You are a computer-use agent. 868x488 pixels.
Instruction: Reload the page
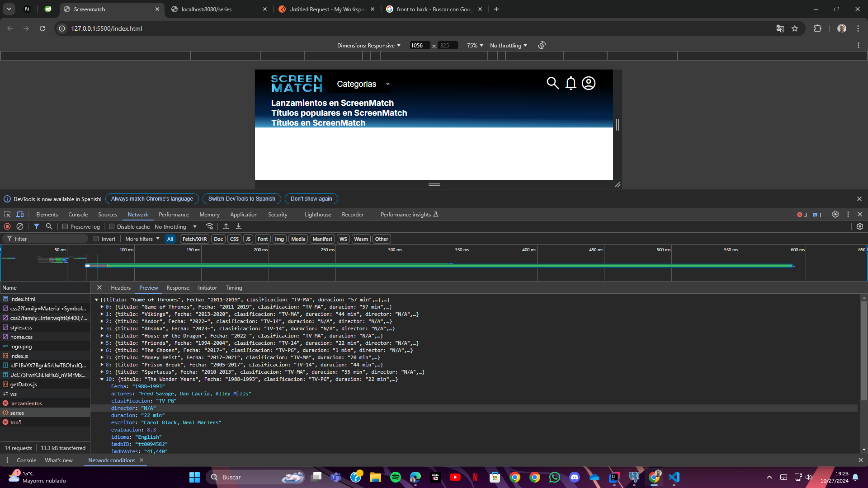tap(42, 28)
